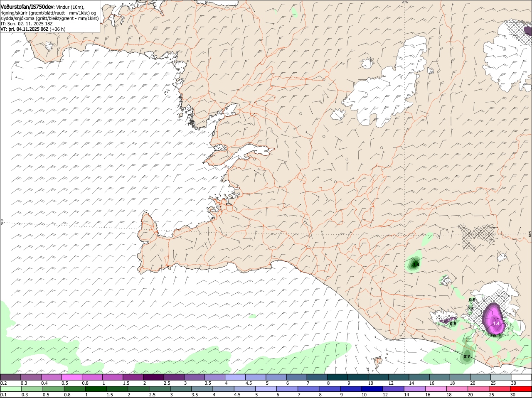Screen dimensions: 532x398
Task: Click the 0.2 swatch starting the upper snow scale
Action: tap(10, 377)
